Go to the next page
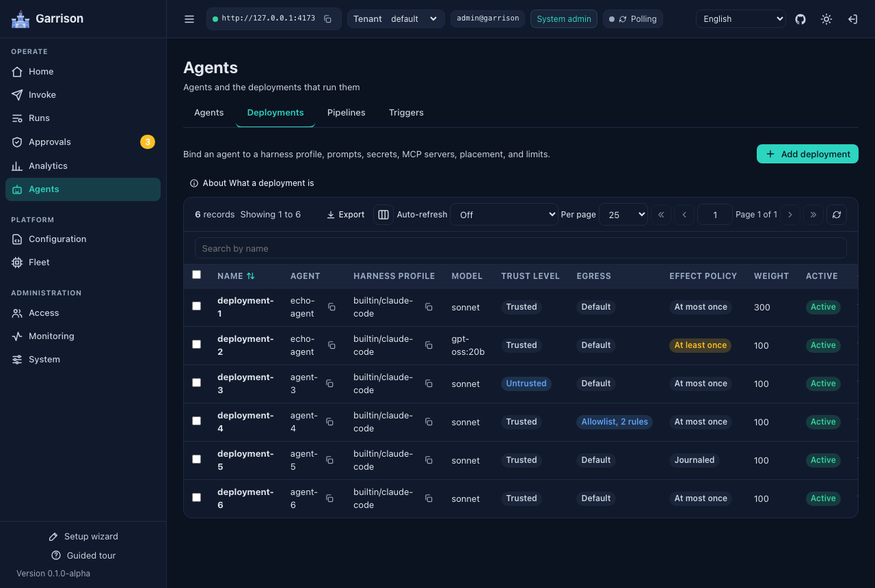 [790, 215]
